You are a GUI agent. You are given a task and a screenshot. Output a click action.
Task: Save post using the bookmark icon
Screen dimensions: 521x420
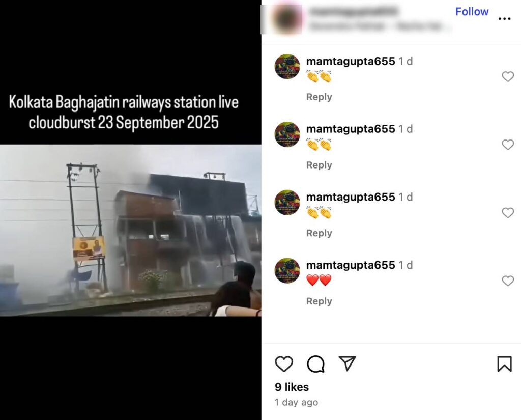[504, 363]
